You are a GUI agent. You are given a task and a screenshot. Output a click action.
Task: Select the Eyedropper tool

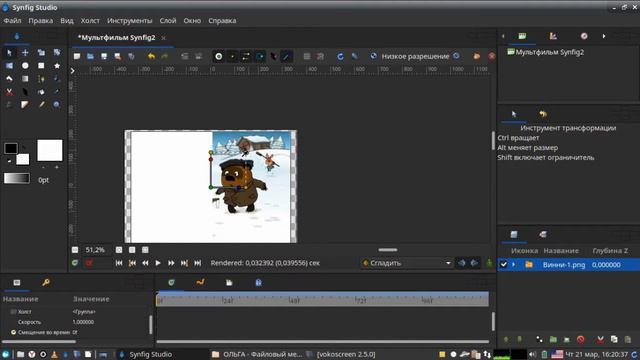pos(57,92)
